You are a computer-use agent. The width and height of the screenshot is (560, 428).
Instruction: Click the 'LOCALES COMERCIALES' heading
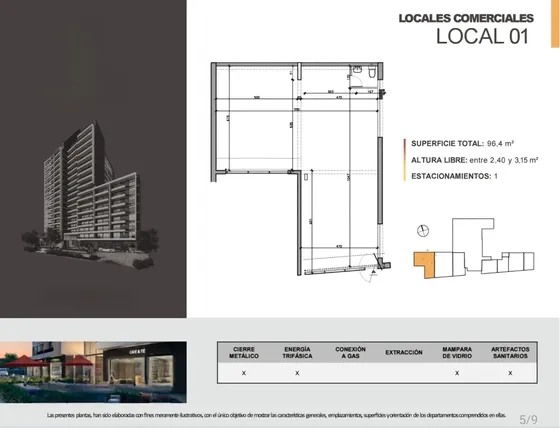coord(466,18)
